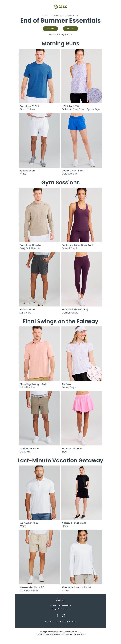Click the FOR HER button
121x644 pixels.
71,29
